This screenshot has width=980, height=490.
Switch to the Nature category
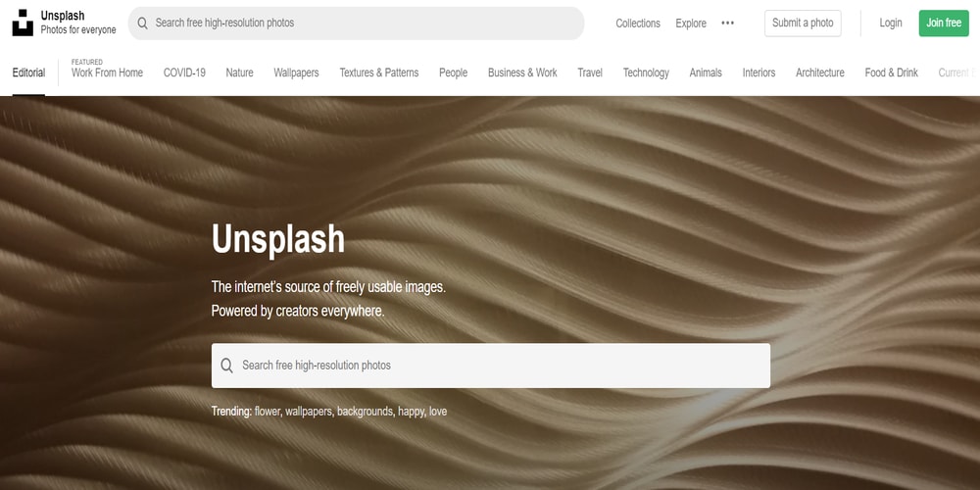tap(239, 73)
